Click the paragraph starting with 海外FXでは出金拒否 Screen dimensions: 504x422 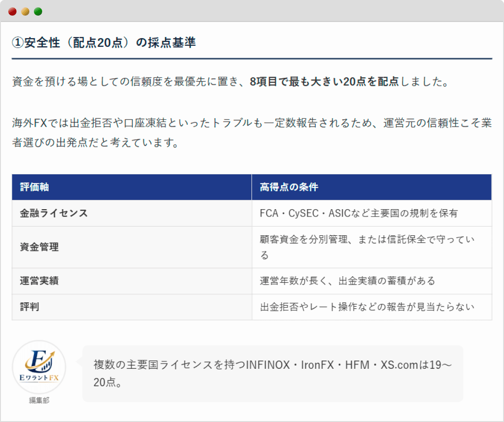tap(252, 133)
